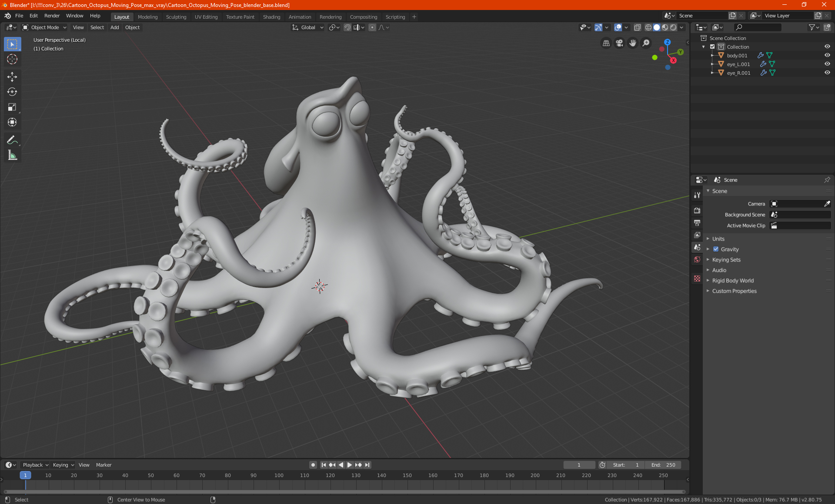
Task: Select the Rotate tool
Action: tap(12, 92)
